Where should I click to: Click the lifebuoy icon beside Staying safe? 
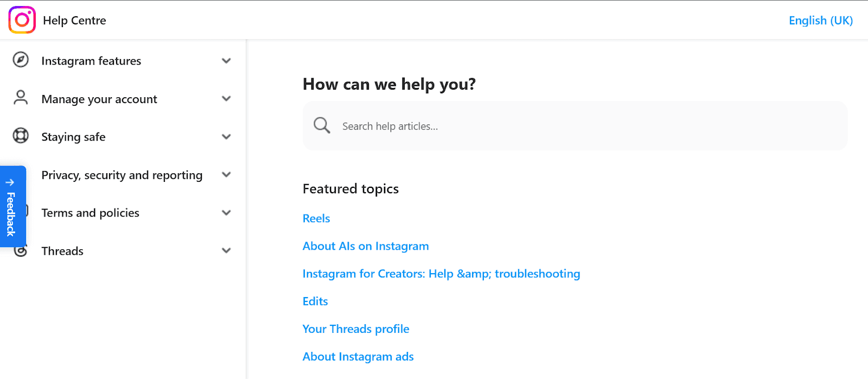[x=21, y=135]
